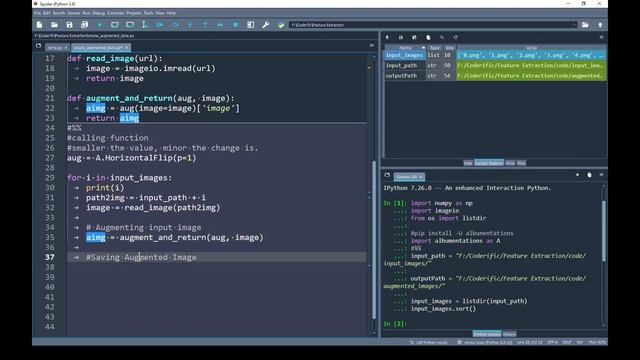Sort variables by Size column header

[x=449, y=48]
